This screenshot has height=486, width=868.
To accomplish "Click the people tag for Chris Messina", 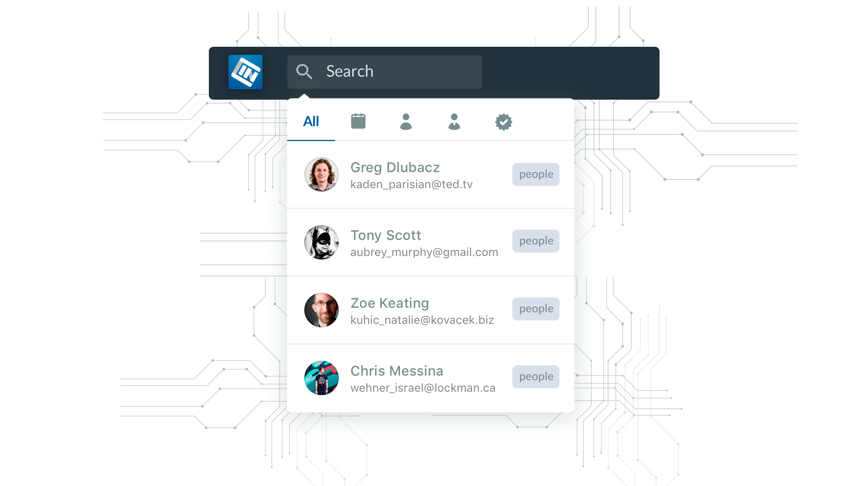I will click(x=535, y=376).
